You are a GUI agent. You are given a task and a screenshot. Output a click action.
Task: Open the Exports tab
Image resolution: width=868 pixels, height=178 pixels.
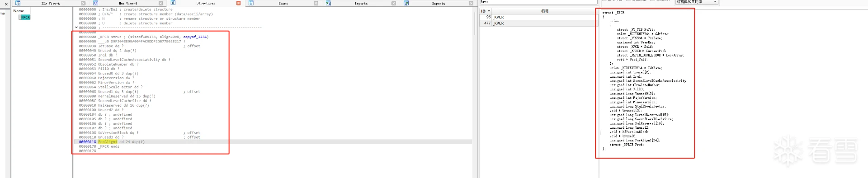pos(439,3)
